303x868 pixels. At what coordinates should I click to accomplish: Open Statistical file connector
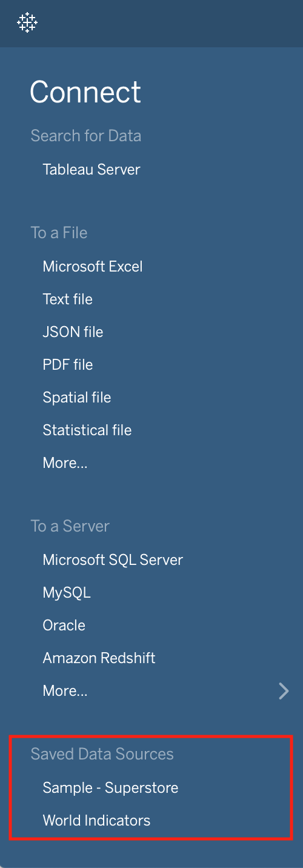click(87, 430)
